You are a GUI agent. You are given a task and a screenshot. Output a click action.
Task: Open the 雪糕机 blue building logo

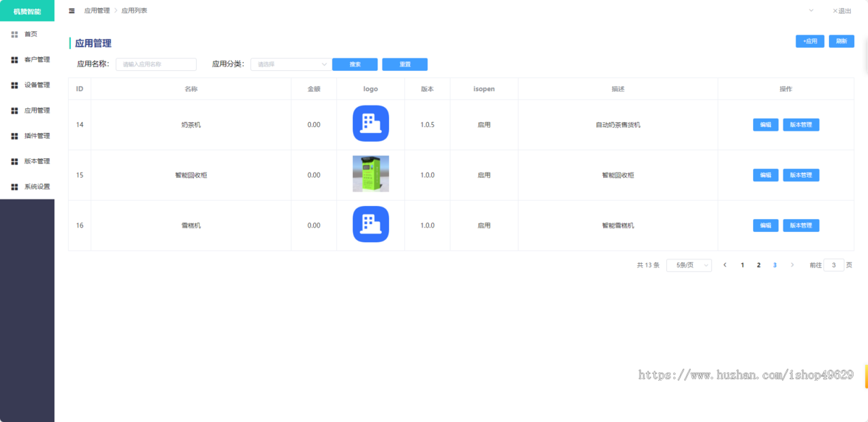(371, 225)
